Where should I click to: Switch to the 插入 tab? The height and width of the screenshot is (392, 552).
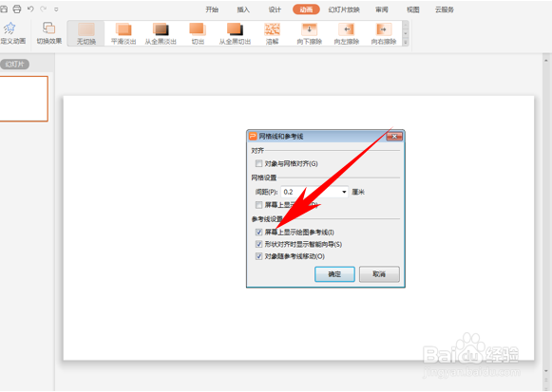point(243,9)
